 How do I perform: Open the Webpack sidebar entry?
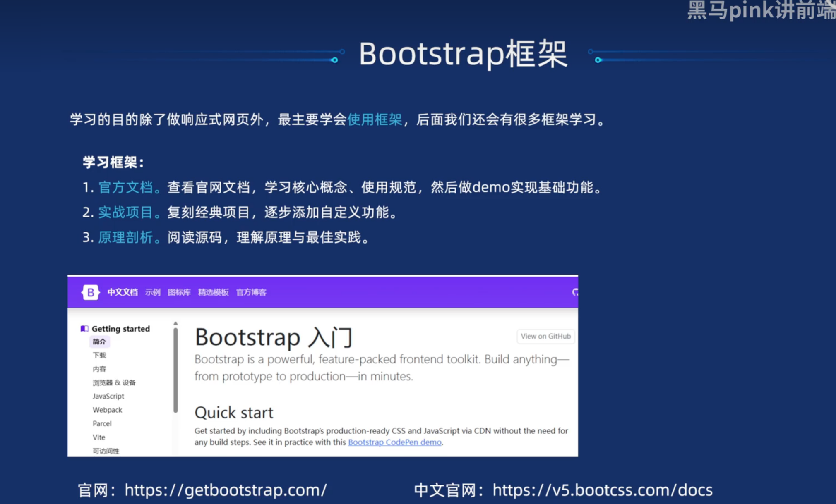point(107,410)
